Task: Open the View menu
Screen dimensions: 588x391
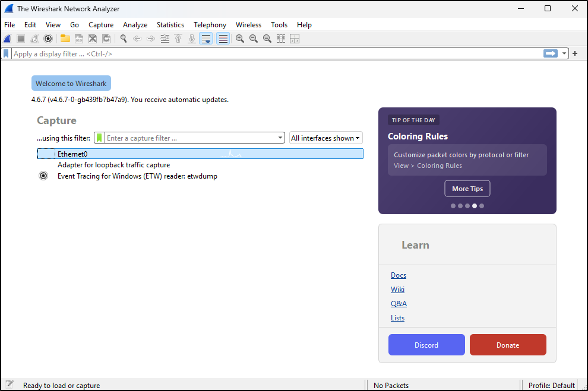Action: [53, 25]
